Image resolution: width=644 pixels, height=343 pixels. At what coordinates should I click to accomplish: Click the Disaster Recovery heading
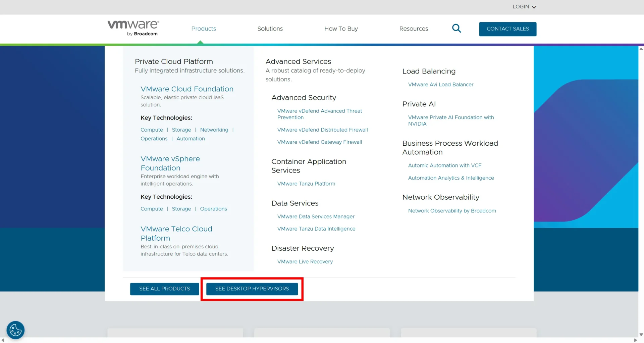(303, 248)
